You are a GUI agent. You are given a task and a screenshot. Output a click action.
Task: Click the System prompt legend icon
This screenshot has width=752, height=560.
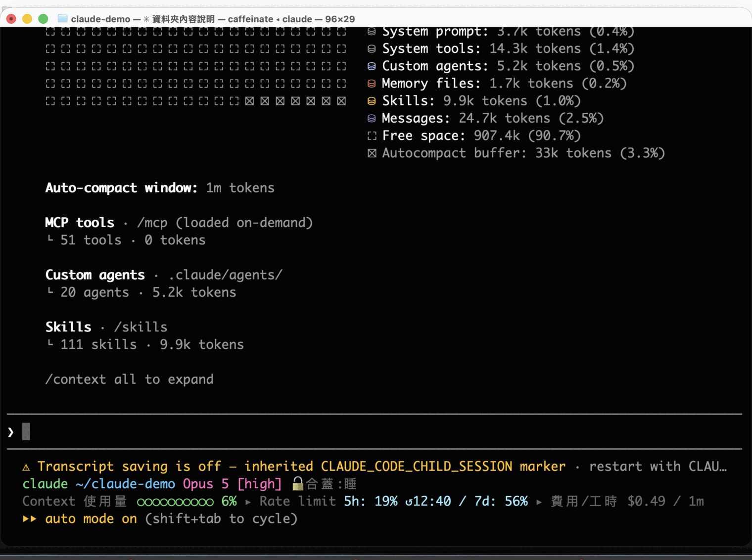pyautogui.click(x=372, y=32)
